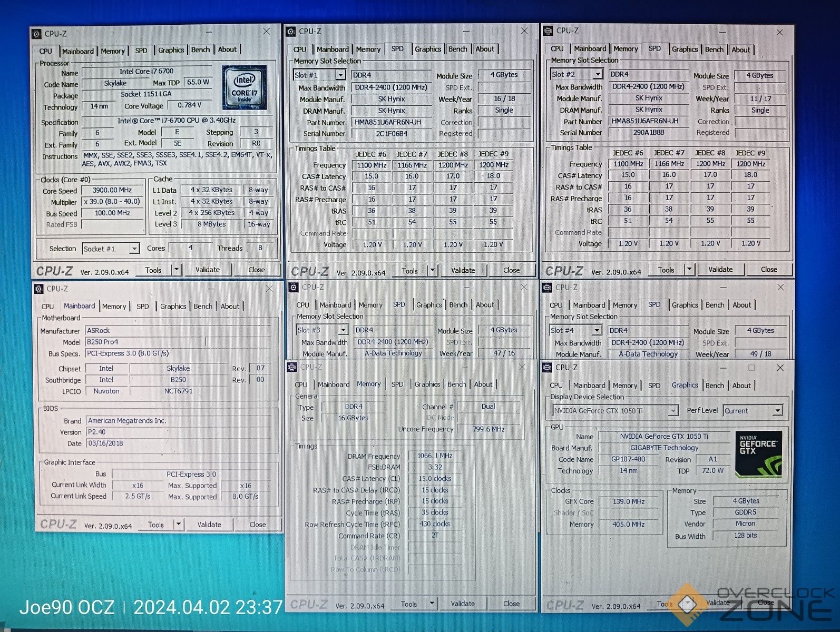Open Bench tab in CPU window

point(200,50)
